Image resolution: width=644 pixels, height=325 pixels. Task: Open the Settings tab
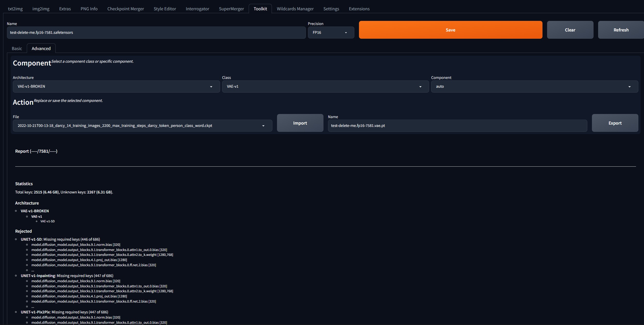click(331, 9)
